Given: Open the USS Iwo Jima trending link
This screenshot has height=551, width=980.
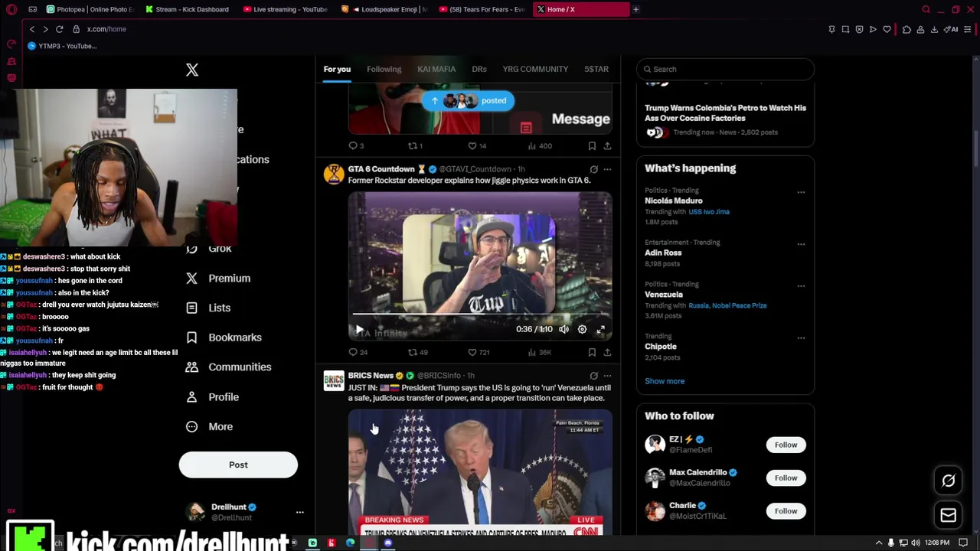Looking at the screenshot, I should click(x=709, y=211).
